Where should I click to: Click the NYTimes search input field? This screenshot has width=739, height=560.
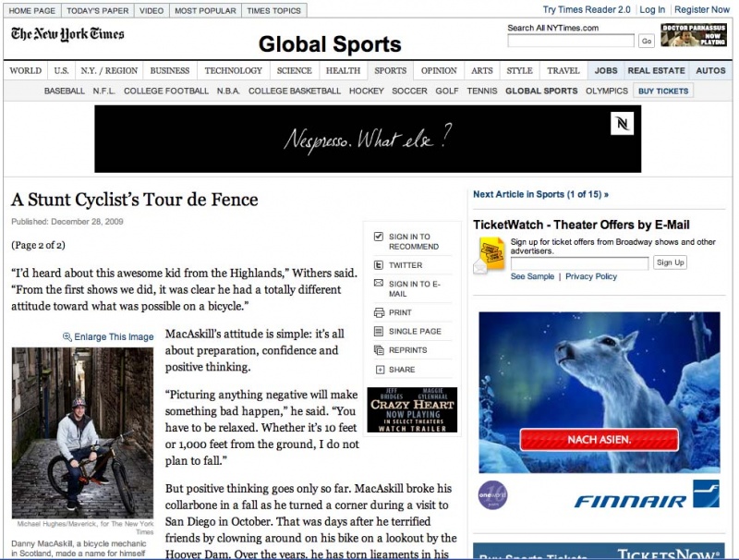pos(571,41)
